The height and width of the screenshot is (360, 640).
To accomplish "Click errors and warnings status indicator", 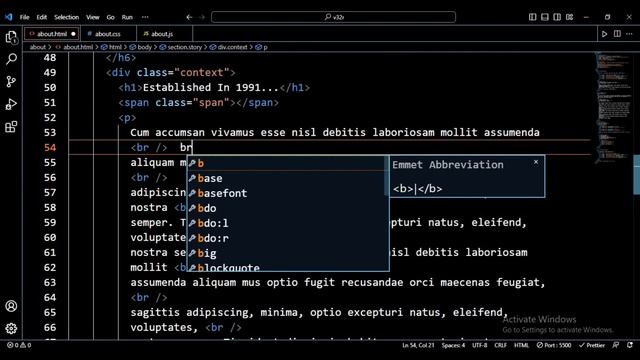I will click(x=19, y=345).
